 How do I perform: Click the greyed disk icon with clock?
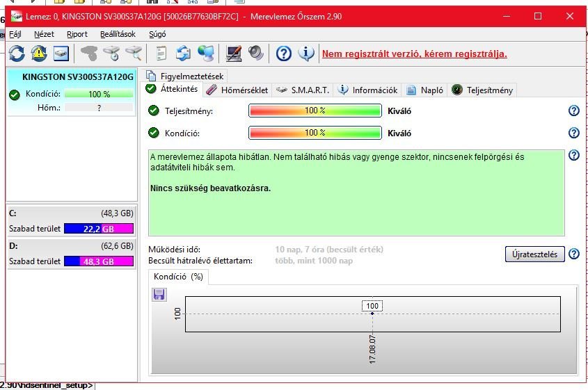click(x=111, y=54)
